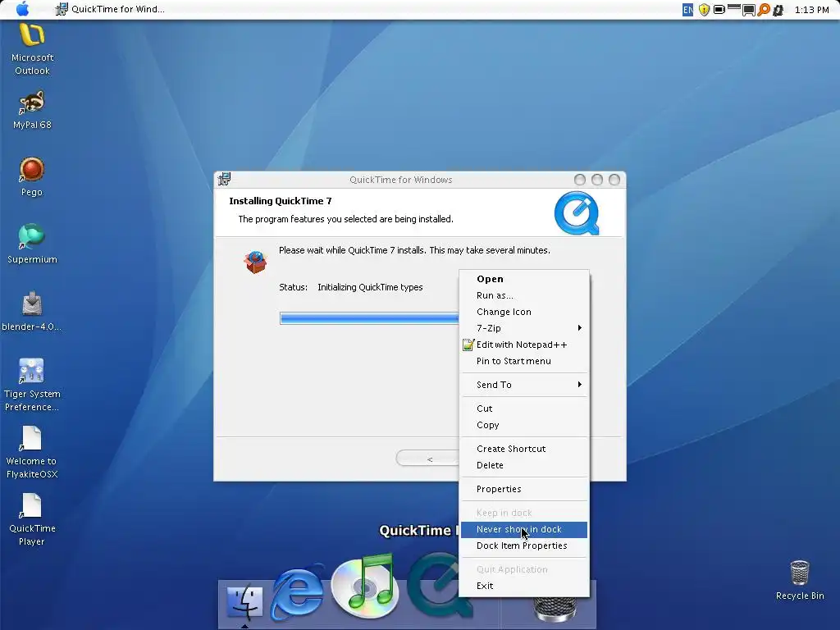The height and width of the screenshot is (630, 840).
Task: Click the iTunes icon in dock
Action: coord(366,586)
